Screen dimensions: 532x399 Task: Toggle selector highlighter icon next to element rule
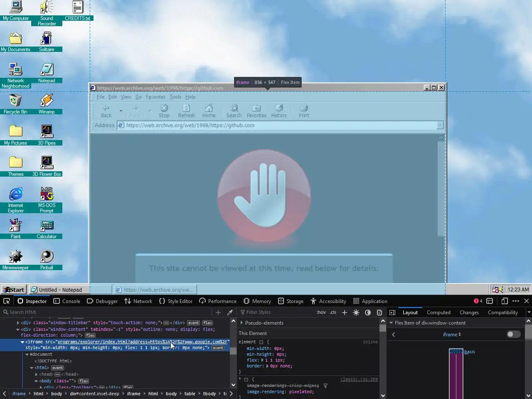[x=261, y=342]
